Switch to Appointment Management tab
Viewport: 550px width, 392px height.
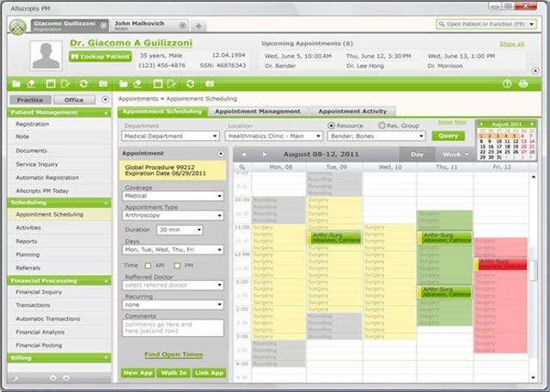coord(258,111)
